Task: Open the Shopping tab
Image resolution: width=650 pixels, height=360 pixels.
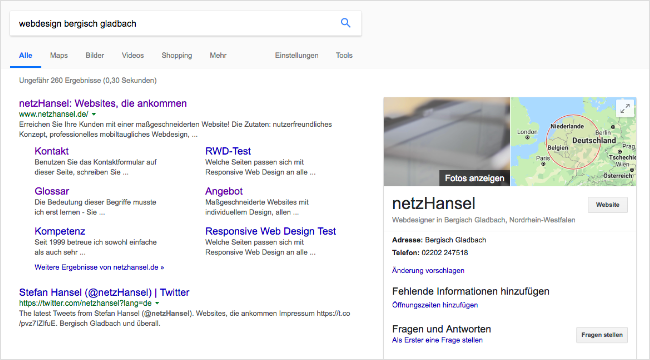Action: (x=177, y=56)
